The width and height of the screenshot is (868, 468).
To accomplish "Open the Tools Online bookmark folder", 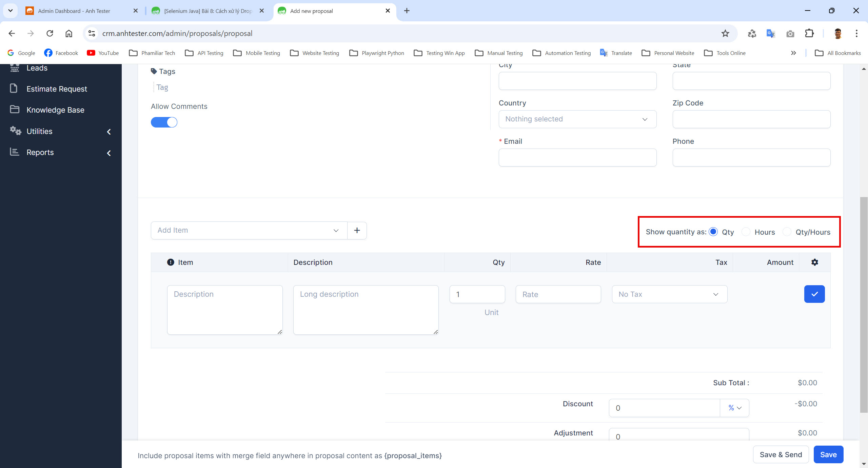I will pyautogui.click(x=725, y=53).
